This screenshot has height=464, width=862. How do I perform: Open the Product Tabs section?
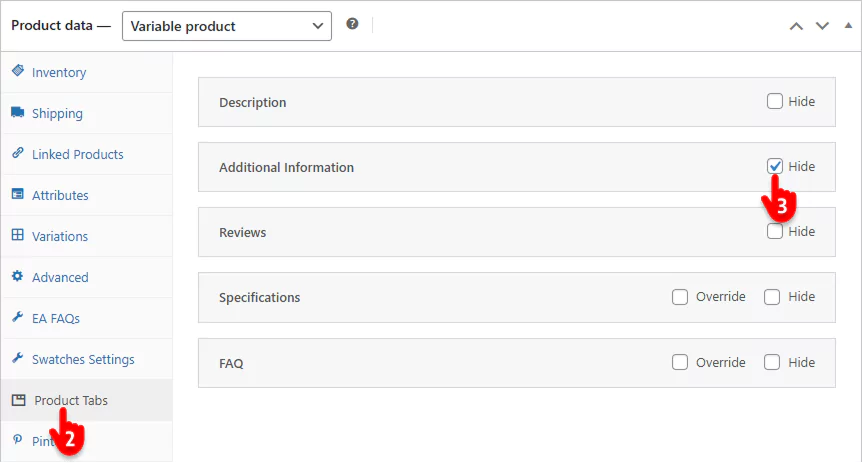pos(70,400)
